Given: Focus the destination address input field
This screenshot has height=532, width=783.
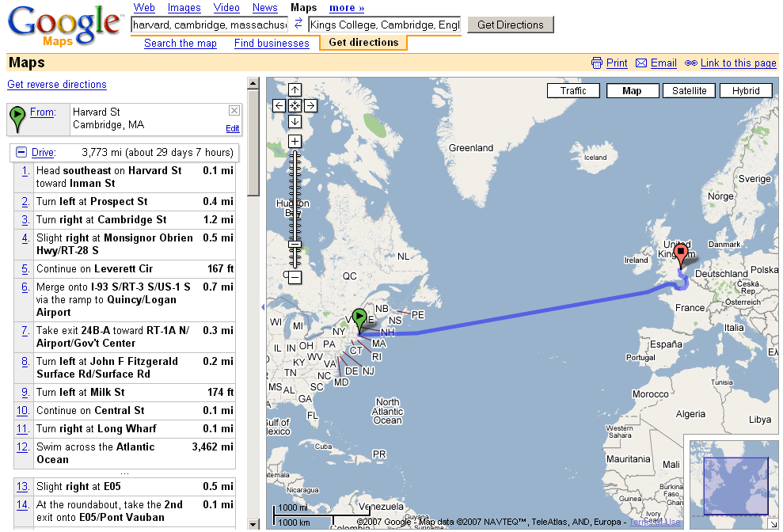Looking at the screenshot, I should [x=385, y=25].
